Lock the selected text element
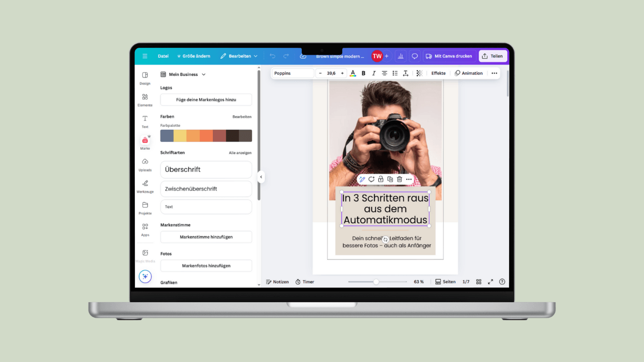The width and height of the screenshot is (644, 362). [x=381, y=179]
